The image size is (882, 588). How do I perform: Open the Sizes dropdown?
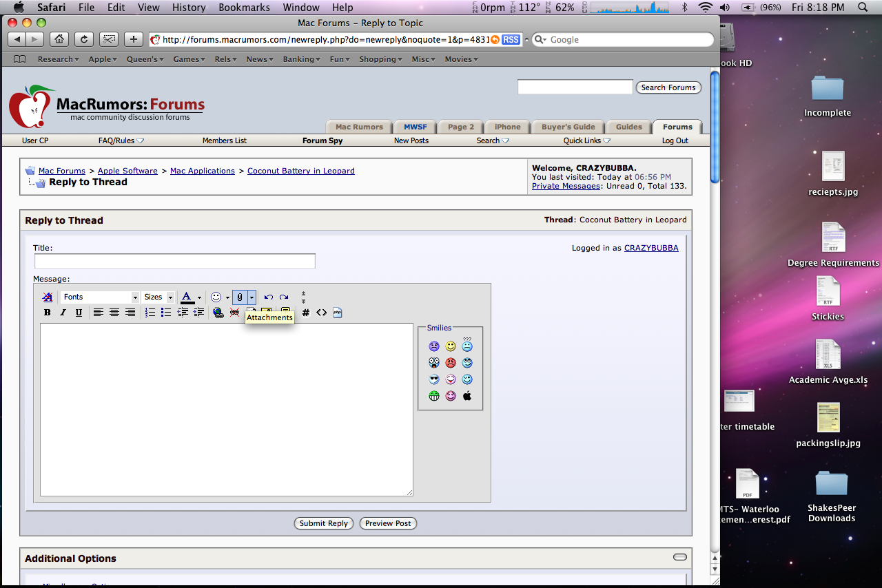[x=158, y=297]
